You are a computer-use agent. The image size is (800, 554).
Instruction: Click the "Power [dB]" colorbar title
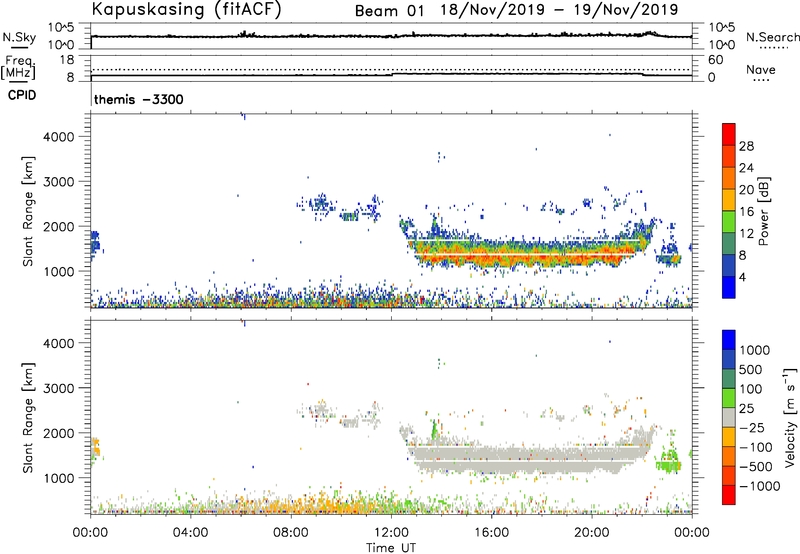click(x=763, y=211)
